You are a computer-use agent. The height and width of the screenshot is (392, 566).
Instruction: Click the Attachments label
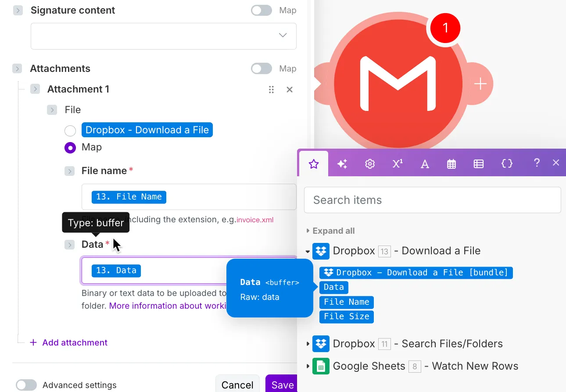coord(60,68)
